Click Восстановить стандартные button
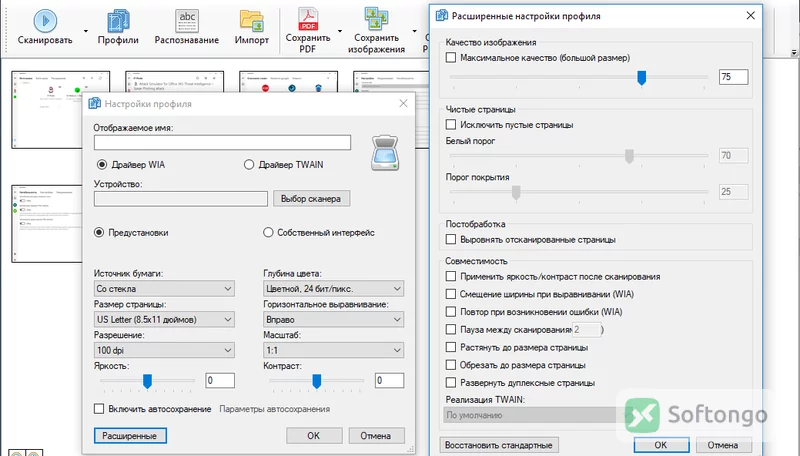The width and height of the screenshot is (800, 456). [499, 445]
